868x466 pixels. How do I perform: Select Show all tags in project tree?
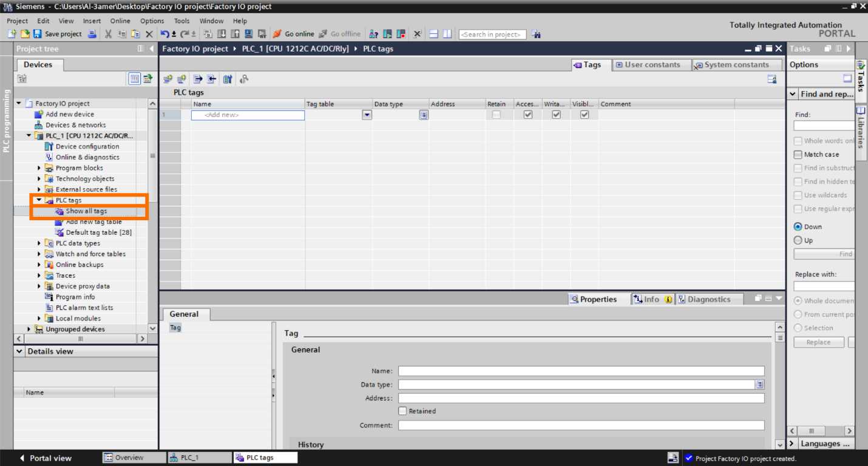click(x=86, y=211)
